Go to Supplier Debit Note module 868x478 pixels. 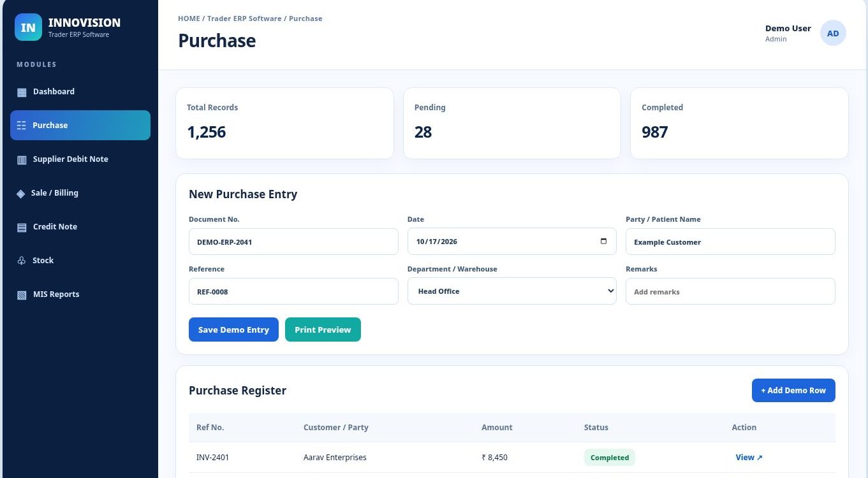click(x=80, y=159)
